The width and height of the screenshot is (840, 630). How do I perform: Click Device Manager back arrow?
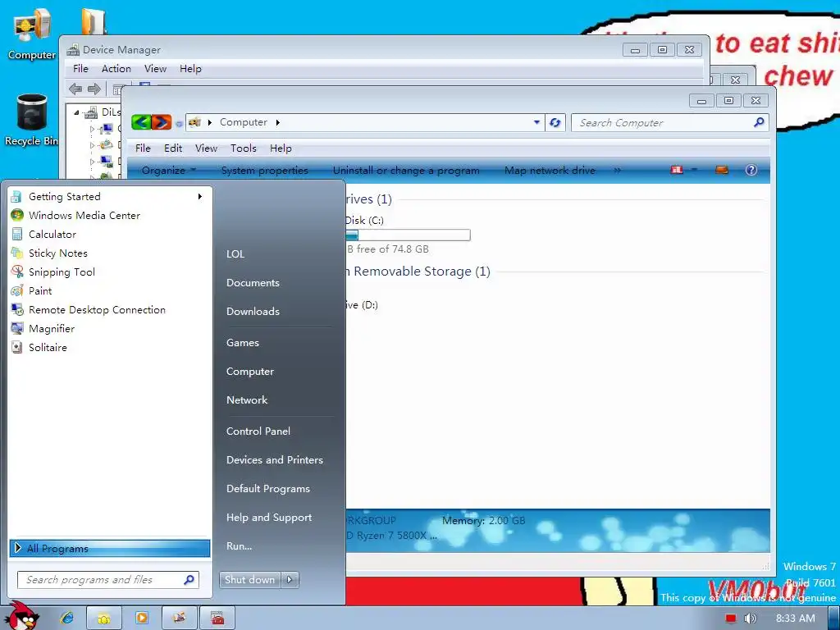pos(75,89)
